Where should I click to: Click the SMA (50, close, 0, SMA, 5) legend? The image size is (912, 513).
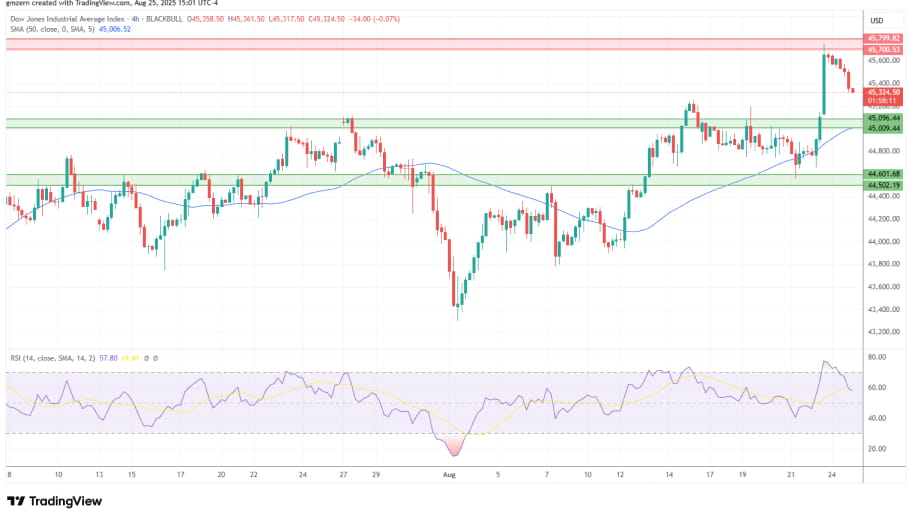pos(53,29)
